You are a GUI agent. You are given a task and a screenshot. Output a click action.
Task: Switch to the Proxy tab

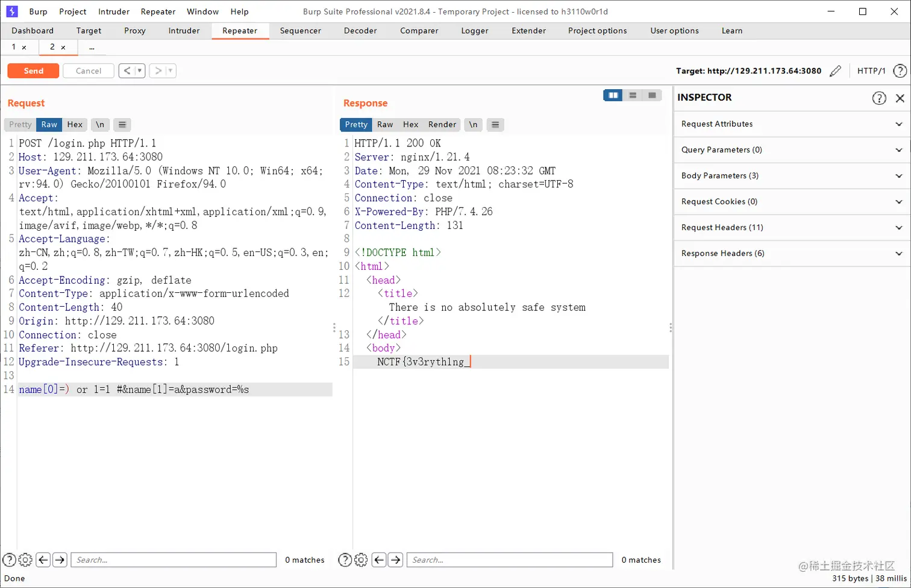pos(135,31)
